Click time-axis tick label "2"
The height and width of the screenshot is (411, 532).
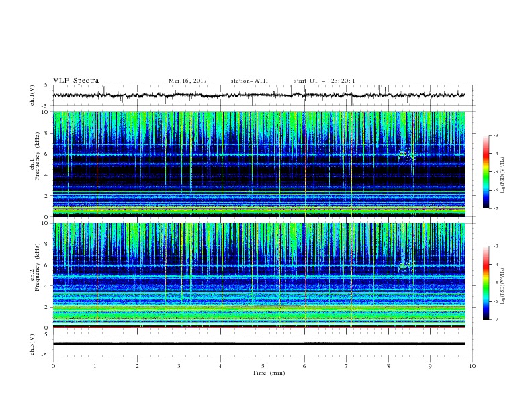click(x=137, y=366)
